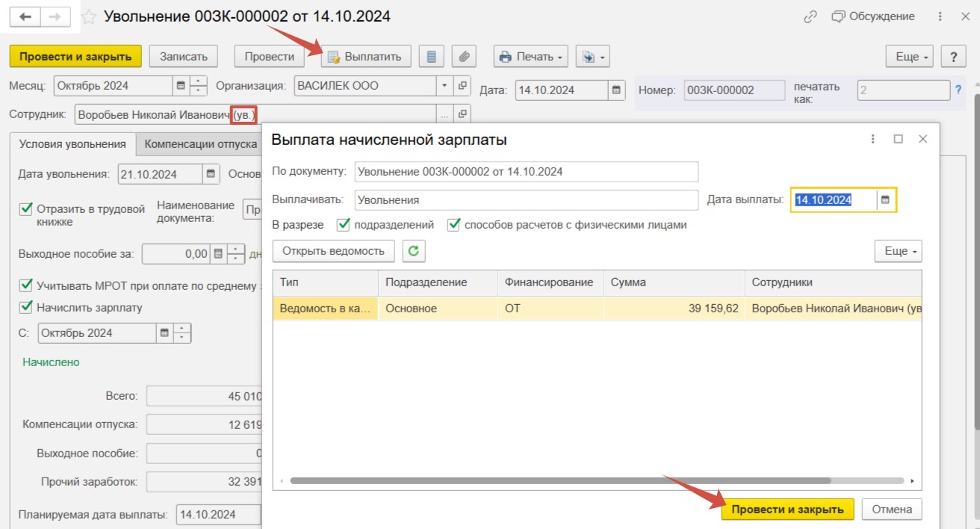The width and height of the screenshot is (980, 529).
Task: Toggle Начислить зарплату checkbox
Action: pos(26,307)
